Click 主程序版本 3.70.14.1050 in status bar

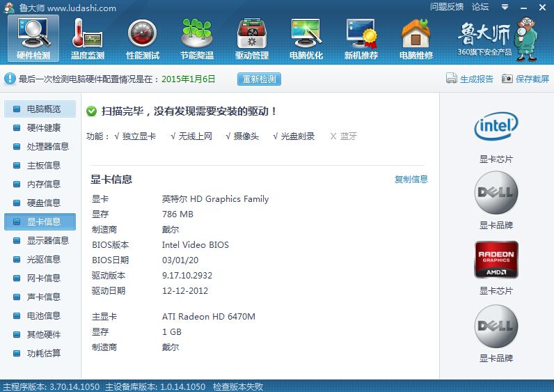click(52, 386)
